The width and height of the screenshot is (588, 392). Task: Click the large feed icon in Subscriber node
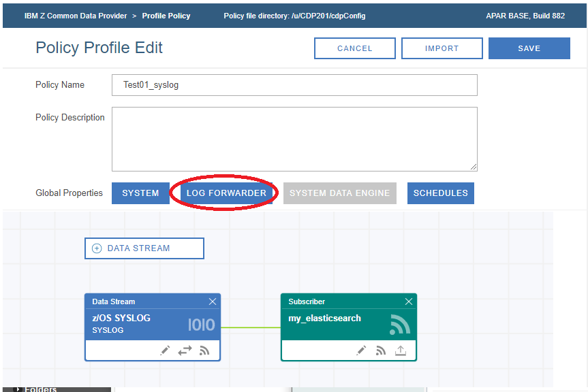[x=400, y=324]
